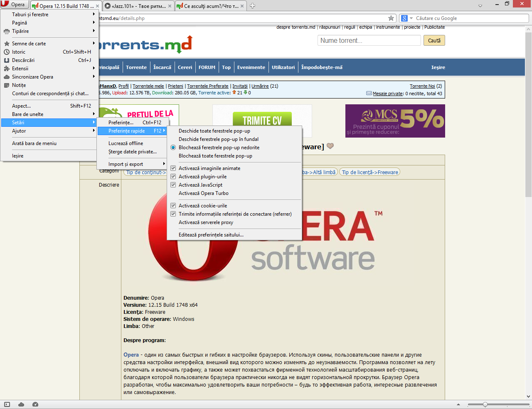Toggle 'Activează cookie-urile' checkbox

point(173,206)
